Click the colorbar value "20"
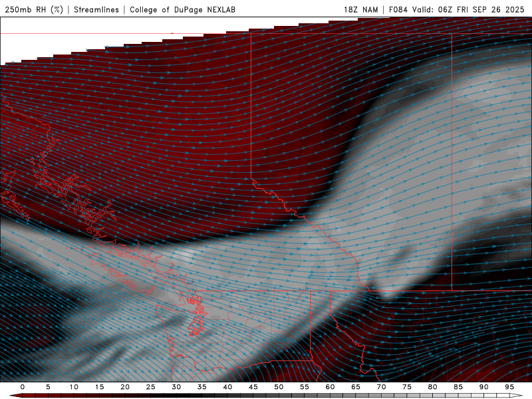This screenshot has height=399, width=532. click(x=125, y=387)
